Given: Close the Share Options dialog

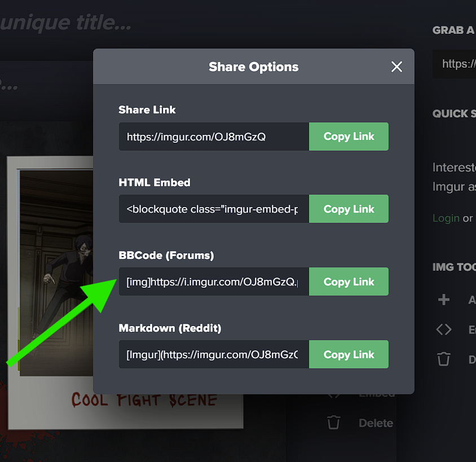Looking at the screenshot, I should [x=396, y=67].
